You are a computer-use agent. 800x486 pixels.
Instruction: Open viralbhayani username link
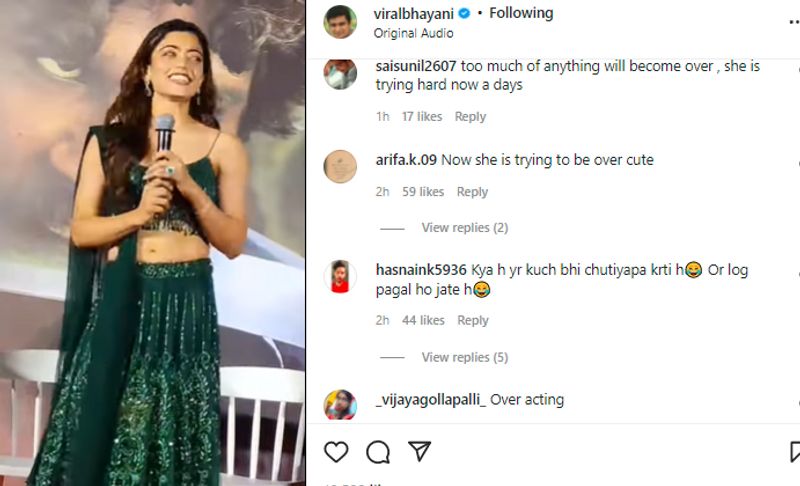click(x=413, y=14)
